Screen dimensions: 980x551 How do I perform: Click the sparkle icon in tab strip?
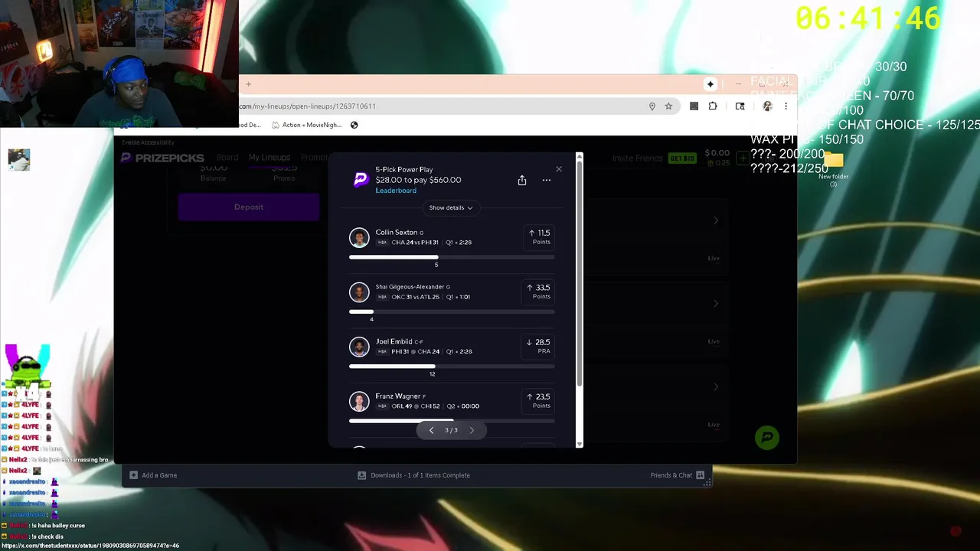point(710,84)
